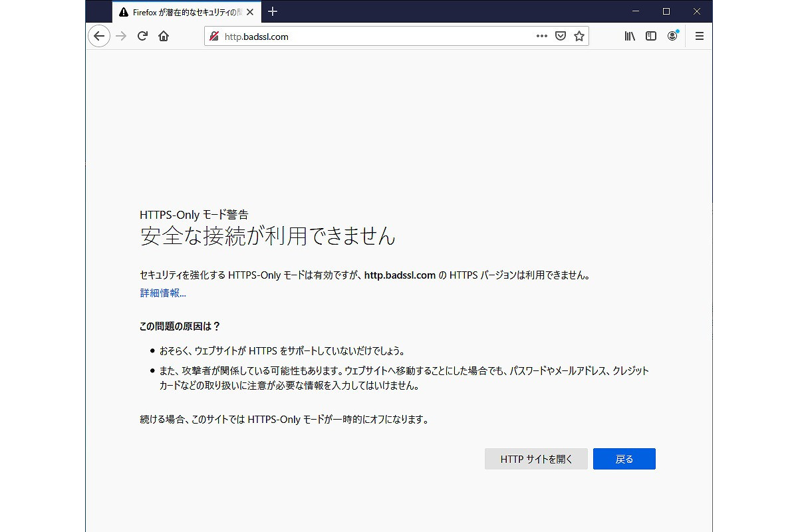Image resolution: width=798 pixels, height=532 pixels.
Task: Select the Firefox security warning tab
Action: click(180, 12)
